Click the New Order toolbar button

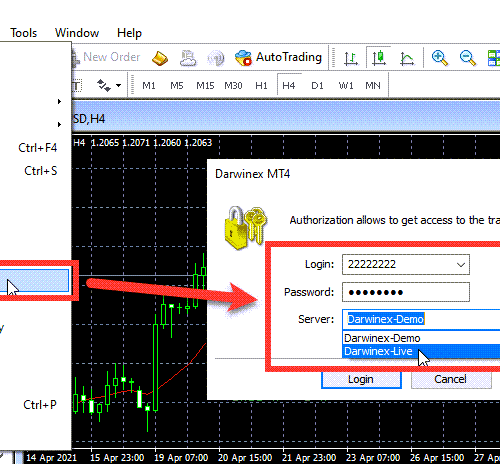tap(106, 57)
